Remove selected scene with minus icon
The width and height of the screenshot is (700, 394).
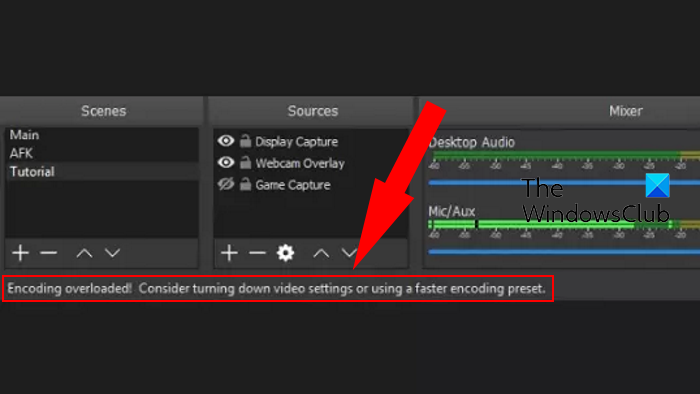(x=49, y=253)
